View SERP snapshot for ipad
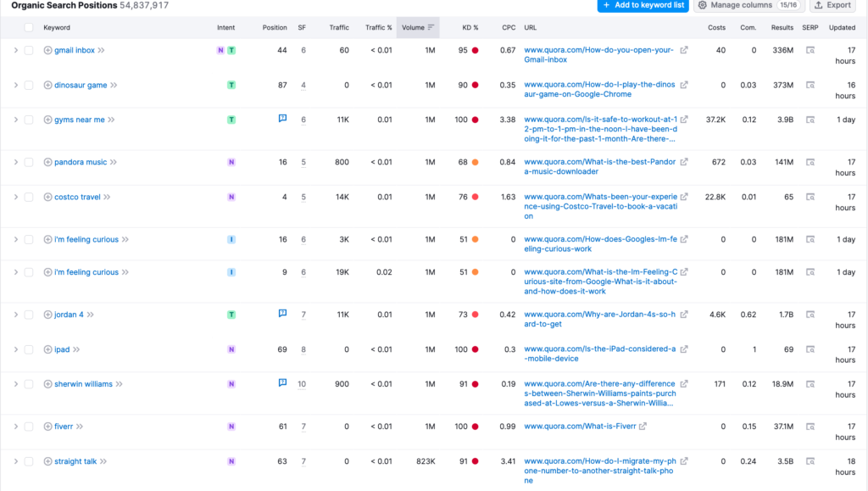 pos(810,349)
